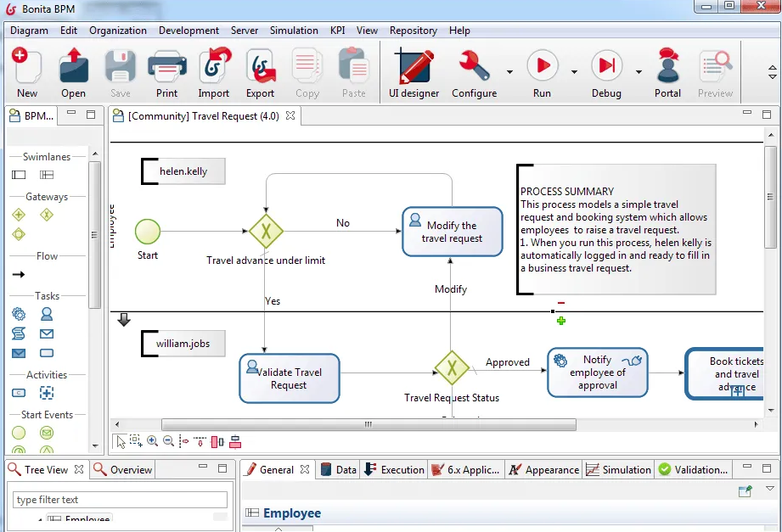Image resolution: width=782 pixels, height=532 pixels.
Task: Open the Debug dropdown arrow
Action: (x=639, y=72)
